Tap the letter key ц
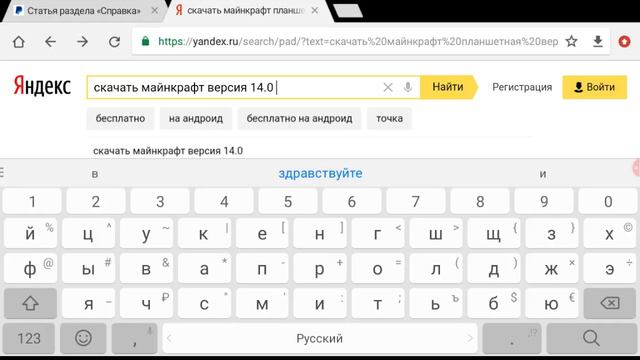 89,234
